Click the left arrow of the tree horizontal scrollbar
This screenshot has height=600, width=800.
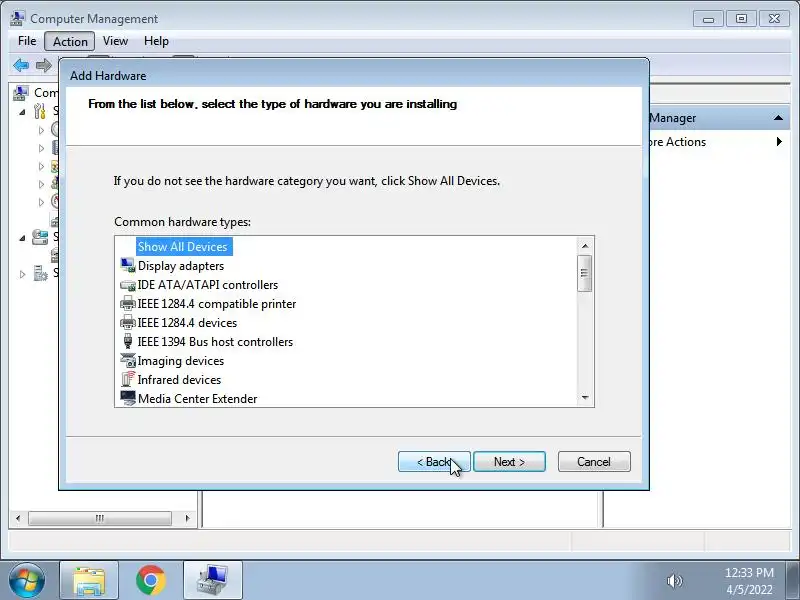click(x=18, y=518)
